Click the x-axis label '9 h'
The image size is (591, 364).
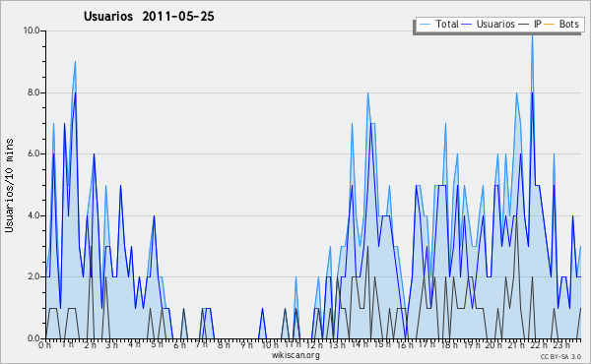click(246, 345)
